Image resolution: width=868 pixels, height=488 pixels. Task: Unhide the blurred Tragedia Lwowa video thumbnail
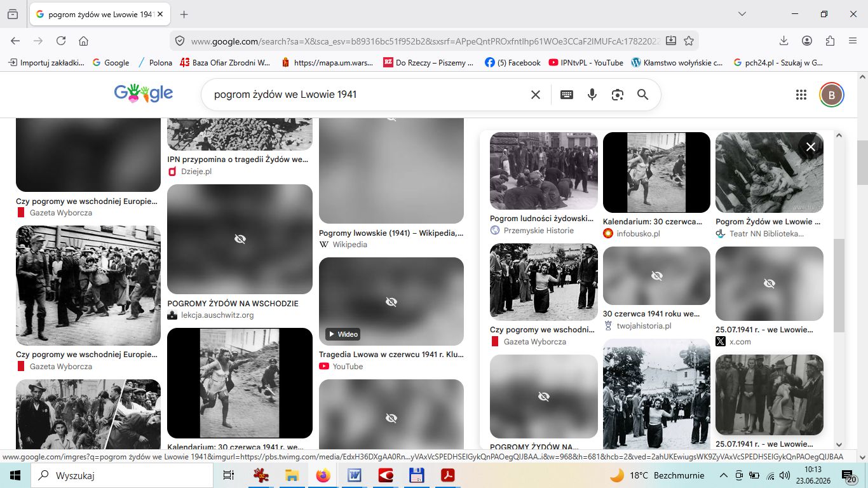(391, 301)
